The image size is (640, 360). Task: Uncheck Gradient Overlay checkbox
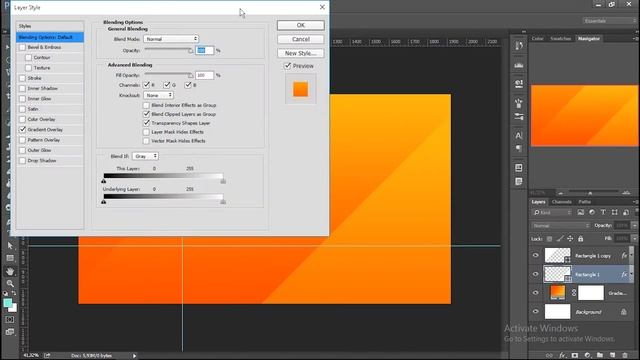point(22,129)
